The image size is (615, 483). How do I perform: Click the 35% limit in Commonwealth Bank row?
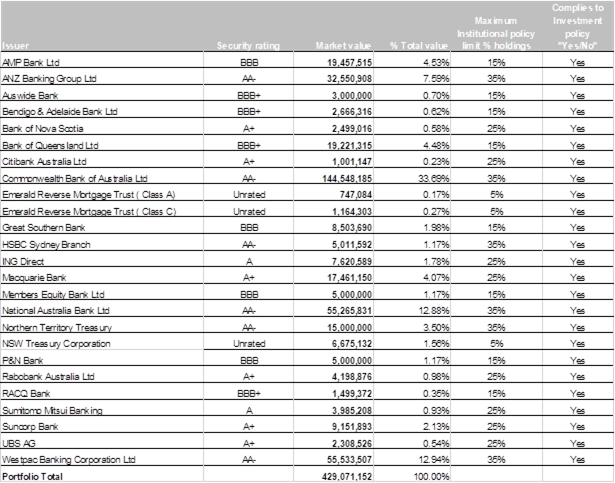[x=496, y=179]
